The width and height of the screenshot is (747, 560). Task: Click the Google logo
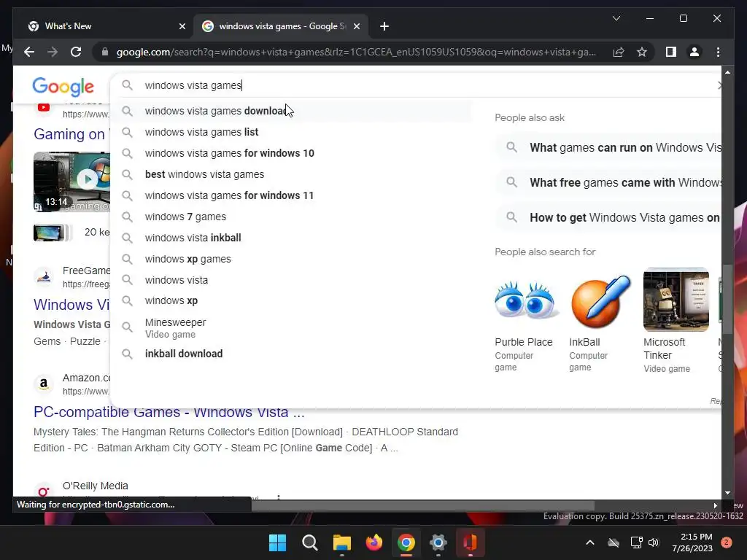(63, 86)
